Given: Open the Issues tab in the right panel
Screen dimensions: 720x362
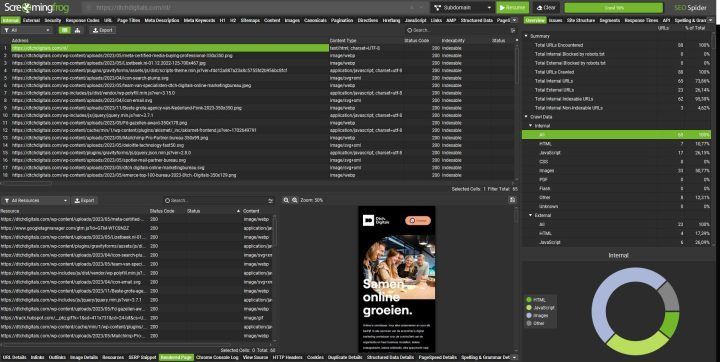Looking at the screenshot, I should [x=555, y=20].
